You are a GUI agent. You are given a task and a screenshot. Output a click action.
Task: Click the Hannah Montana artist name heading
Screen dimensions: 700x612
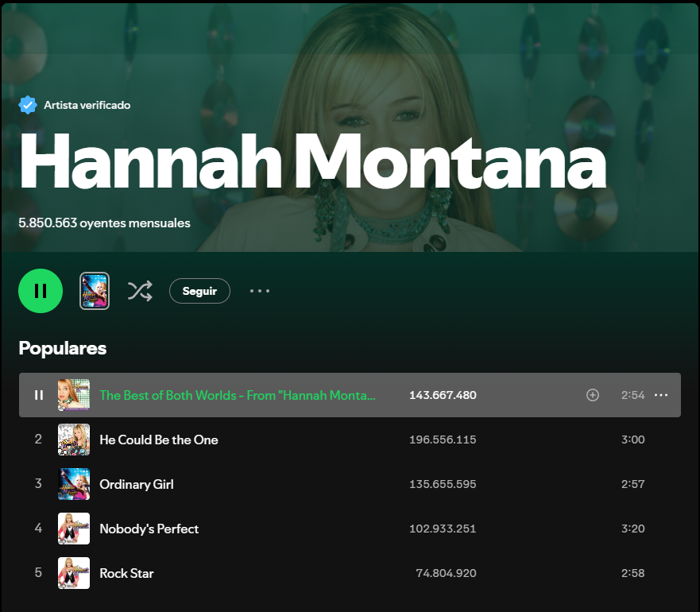311,163
